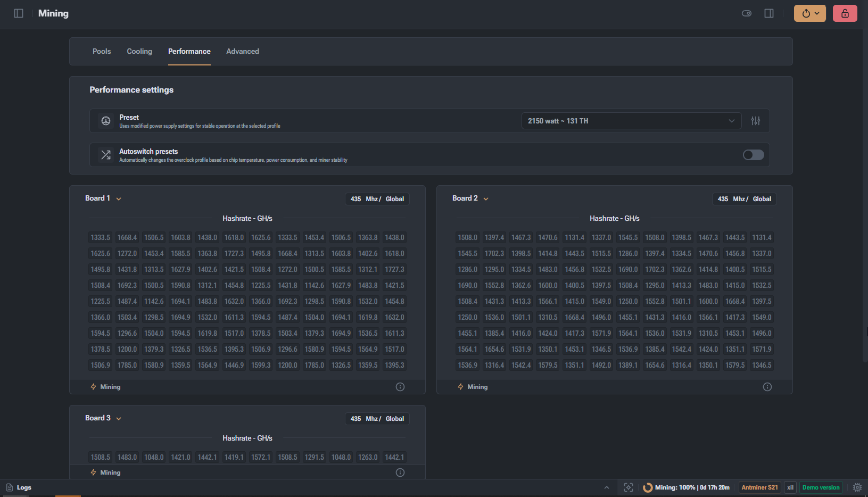Select Board 3 chip value 1263.0
This screenshot has height=497, width=868.
pyautogui.click(x=368, y=457)
